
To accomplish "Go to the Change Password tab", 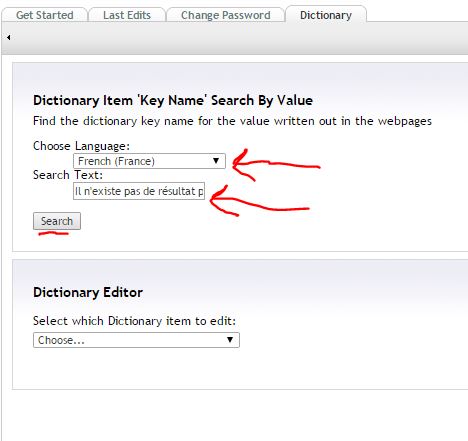I will click(x=225, y=15).
